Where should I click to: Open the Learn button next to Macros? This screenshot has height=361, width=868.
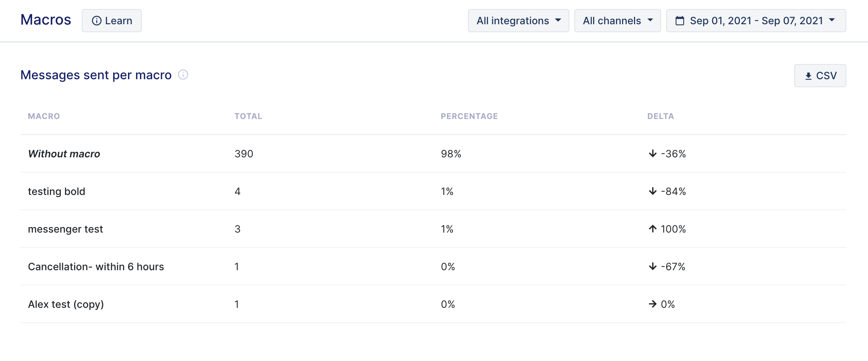click(x=111, y=21)
